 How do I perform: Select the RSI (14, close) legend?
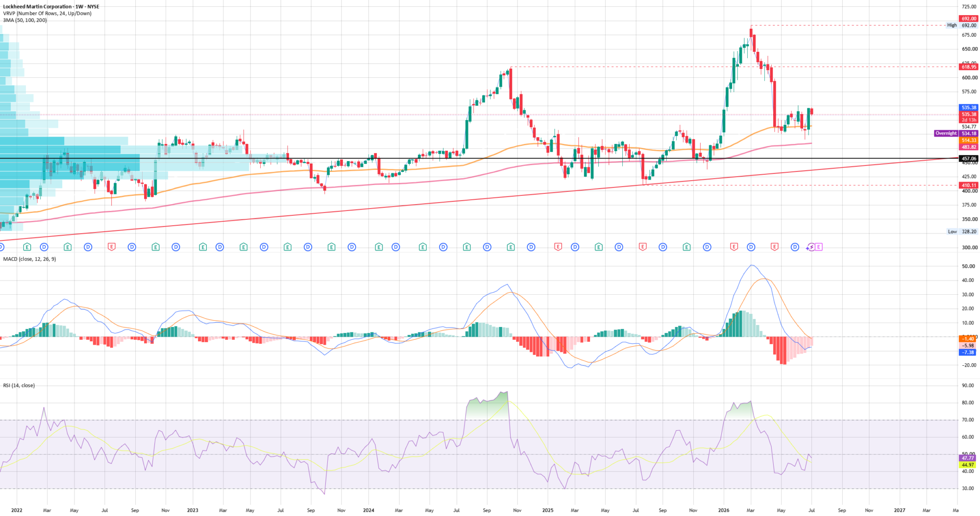click(x=19, y=385)
